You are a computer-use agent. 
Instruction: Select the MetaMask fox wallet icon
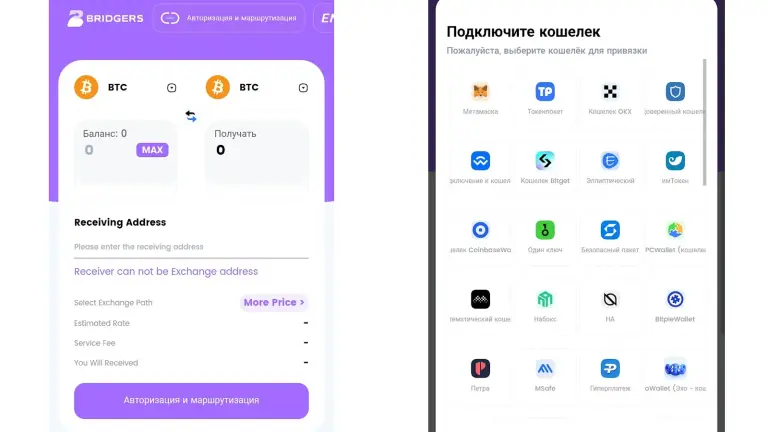click(x=480, y=91)
